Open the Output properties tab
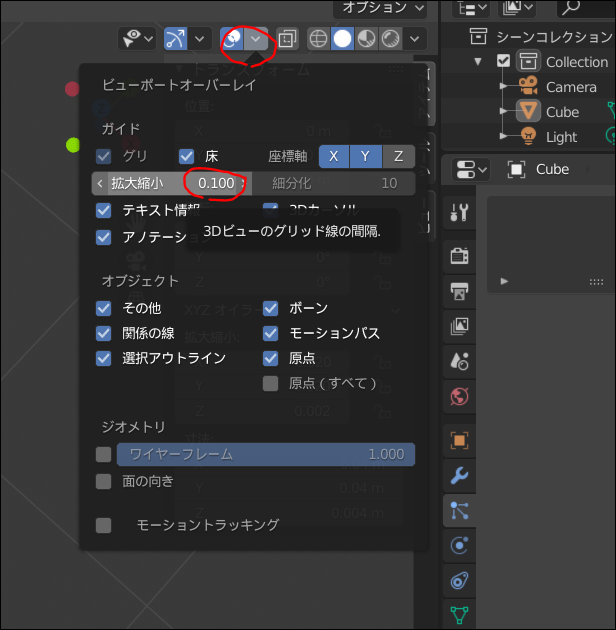The image size is (616, 630). pos(459,291)
